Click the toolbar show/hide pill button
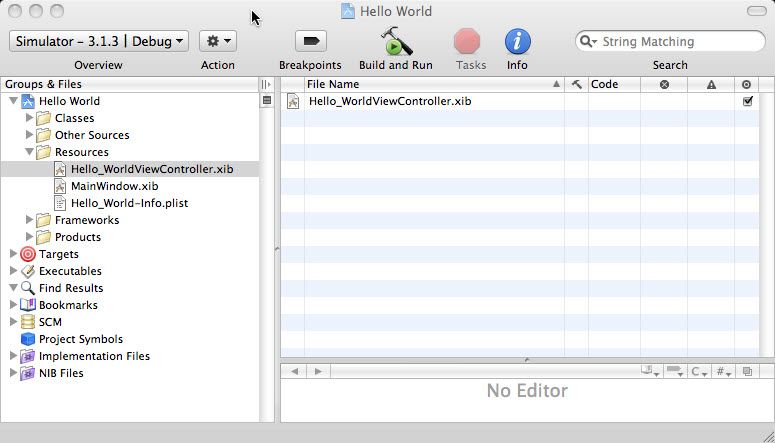Image resolution: width=775 pixels, height=443 pixels. pyautogui.click(x=756, y=11)
